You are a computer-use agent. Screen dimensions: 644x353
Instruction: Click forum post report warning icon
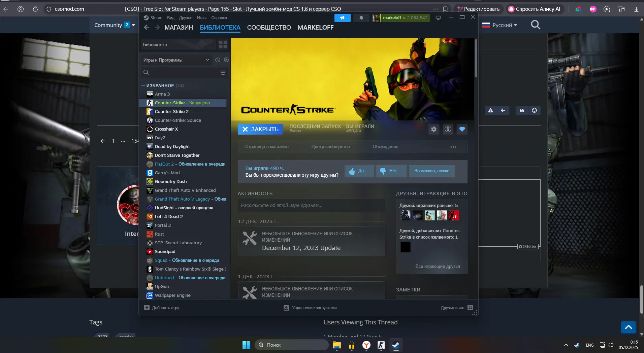[490, 110]
